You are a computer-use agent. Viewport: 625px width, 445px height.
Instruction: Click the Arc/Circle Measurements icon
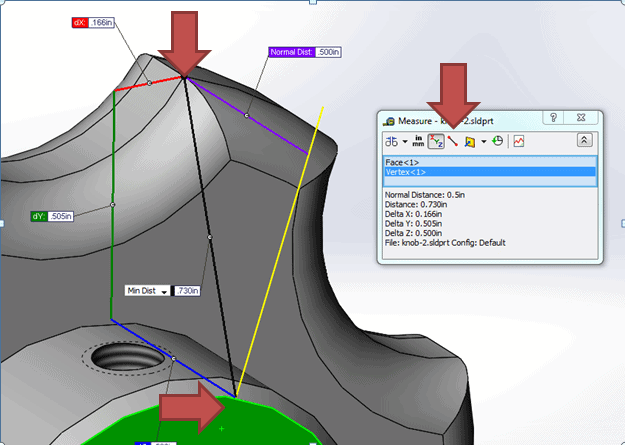click(x=390, y=142)
